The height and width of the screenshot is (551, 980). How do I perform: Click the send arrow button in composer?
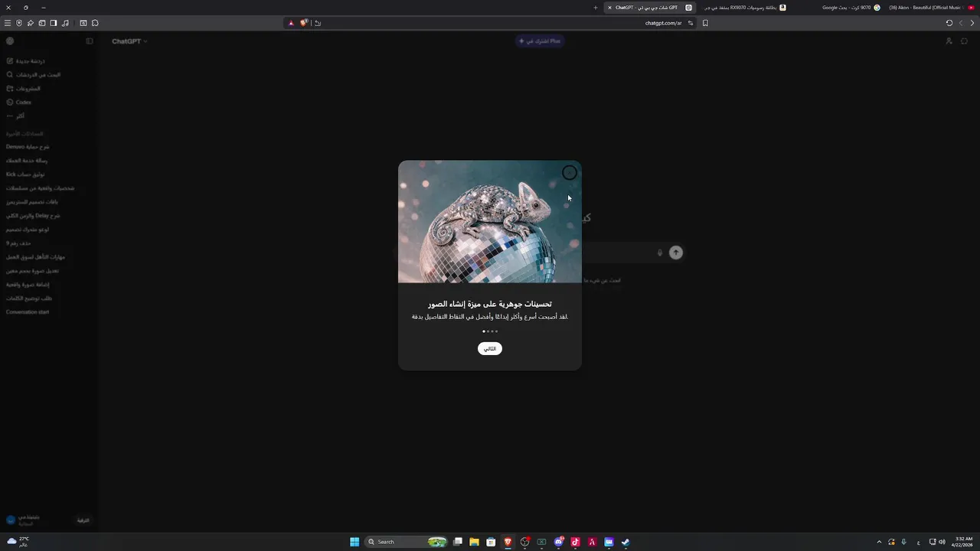click(676, 253)
